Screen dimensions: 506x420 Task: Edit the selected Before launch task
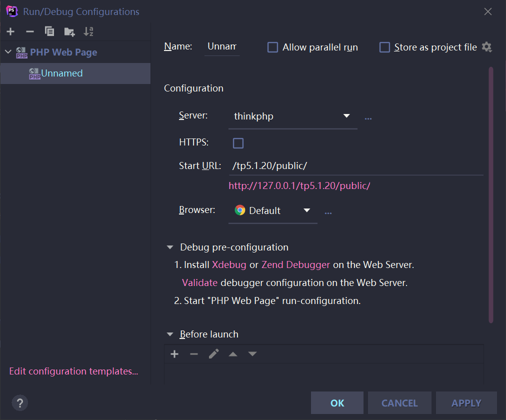(x=213, y=353)
